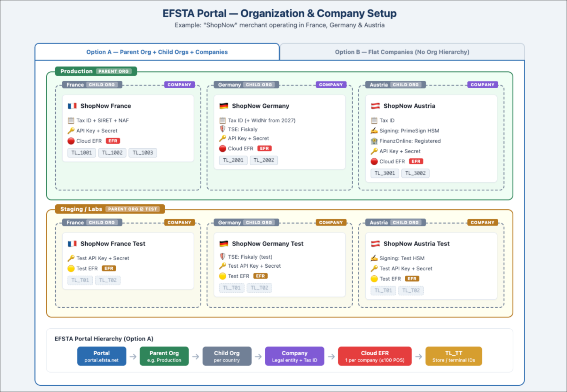This screenshot has height=392, width=567.
Task: Click yellow circle in ShopNow Germany Test card
Action: pyautogui.click(x=222, y=276)
